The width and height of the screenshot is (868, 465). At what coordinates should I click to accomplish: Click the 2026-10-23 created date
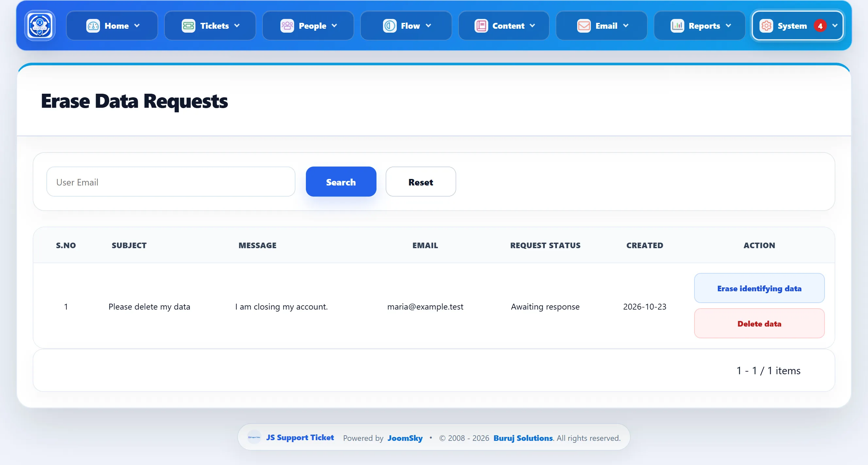(644, 306)
